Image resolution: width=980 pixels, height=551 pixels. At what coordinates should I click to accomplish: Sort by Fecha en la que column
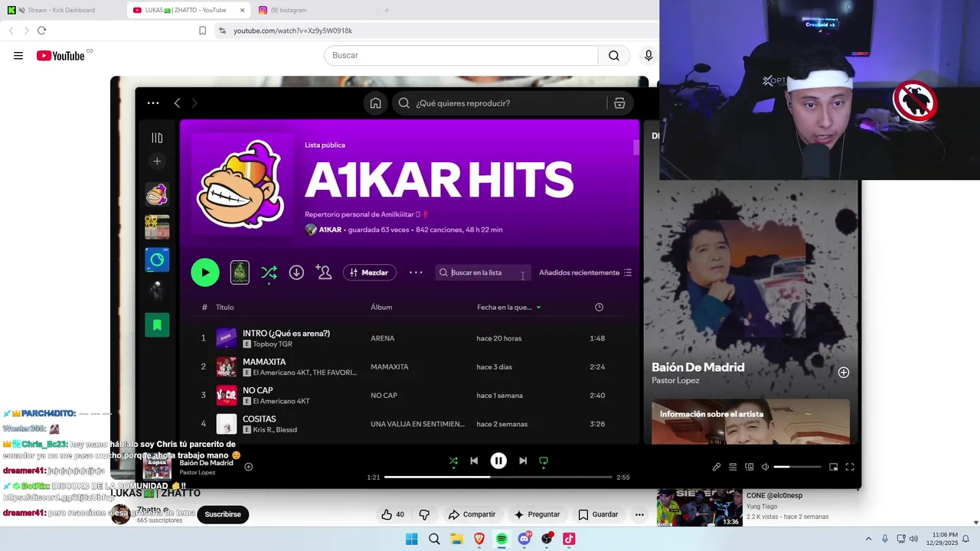tap(509, 308)
